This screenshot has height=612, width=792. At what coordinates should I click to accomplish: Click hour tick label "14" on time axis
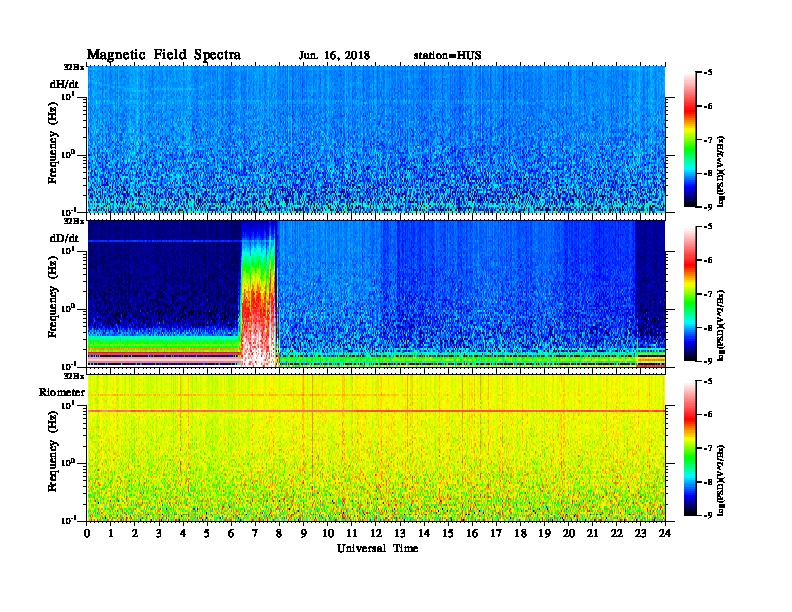click(x=424, y=533)
